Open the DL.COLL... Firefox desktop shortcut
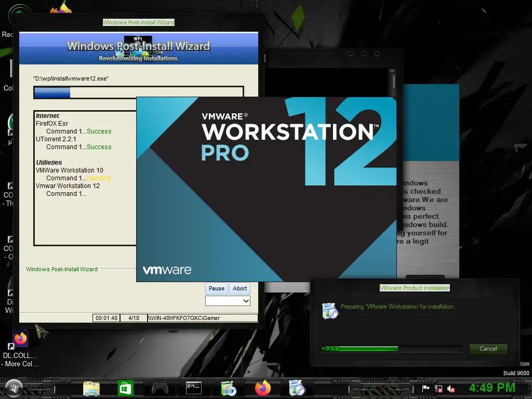532x399 pixels. click(x=20, y=348)
